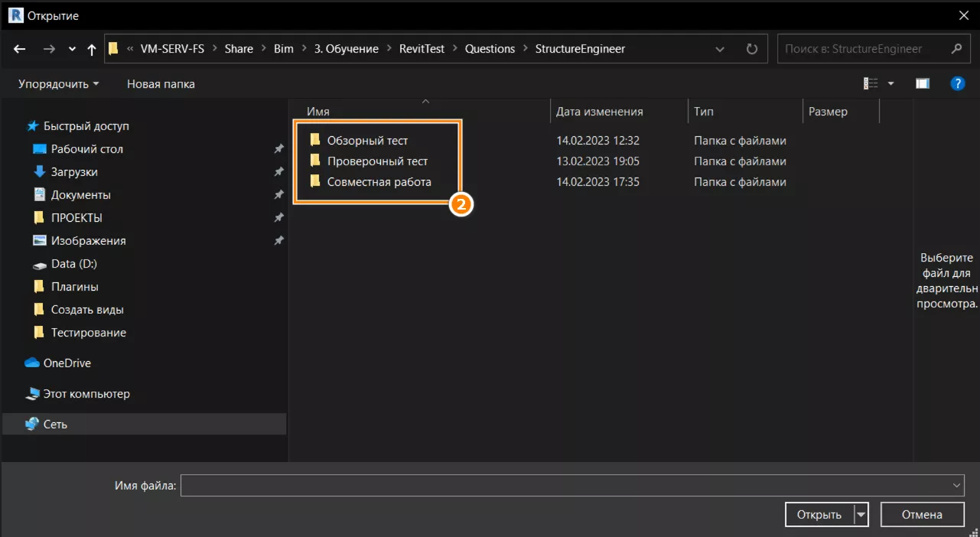Select Этот компьютер in the sidebar
The image size is (980, 537).
click(x=86, y=394)
